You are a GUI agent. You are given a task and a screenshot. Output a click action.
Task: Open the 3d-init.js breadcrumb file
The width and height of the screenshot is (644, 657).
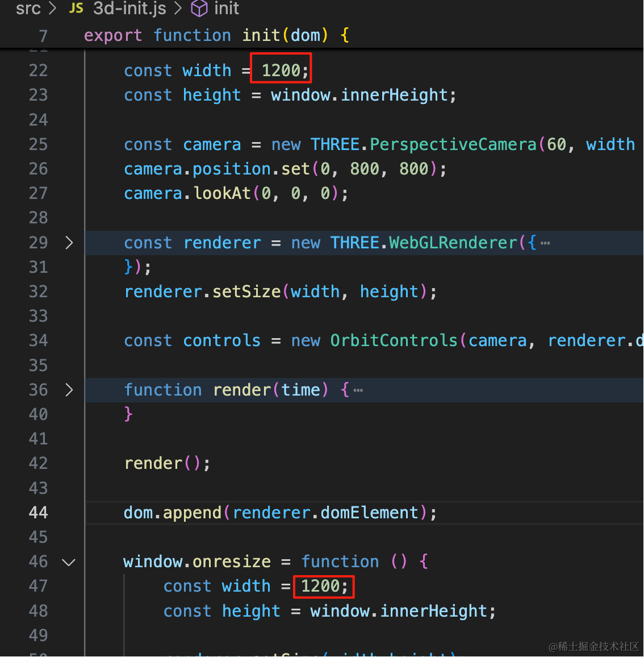click(129, 9)
